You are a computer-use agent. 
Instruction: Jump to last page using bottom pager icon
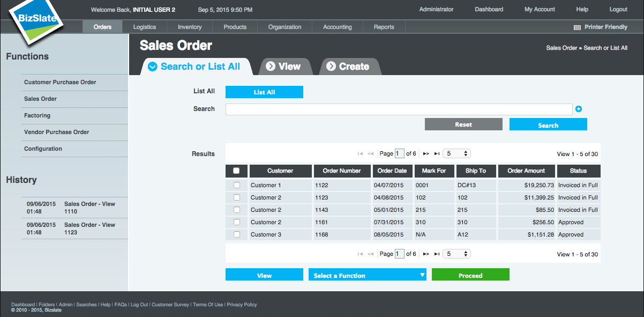tap(437, 254)
